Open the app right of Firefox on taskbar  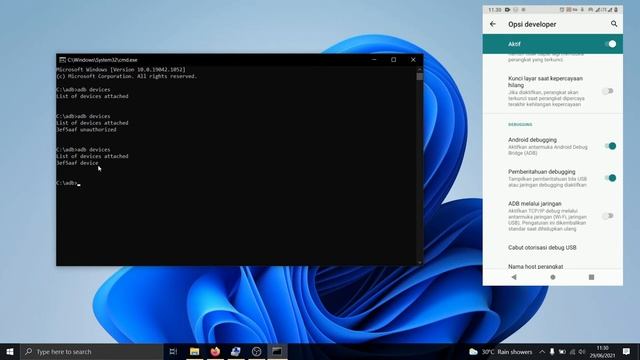(x=236, y=351)
